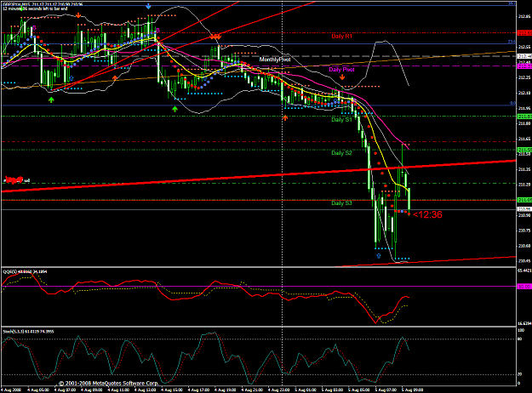Click the magenta 50.00 QQE level tag

coord(523,287)
